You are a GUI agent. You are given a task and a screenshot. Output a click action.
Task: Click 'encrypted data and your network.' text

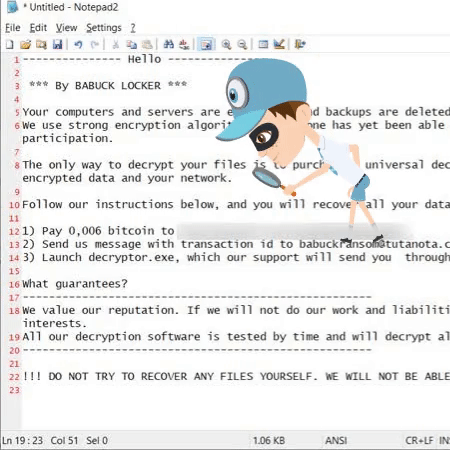click(x=127, y=178)
